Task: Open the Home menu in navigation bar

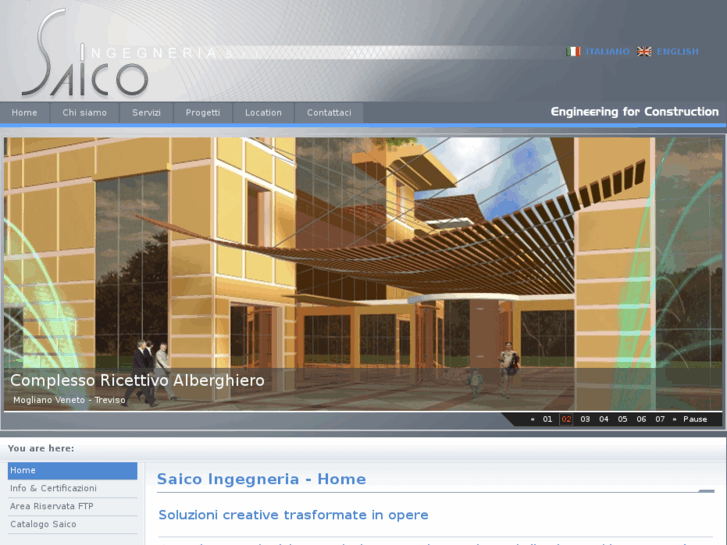Action: click(25, 113)
